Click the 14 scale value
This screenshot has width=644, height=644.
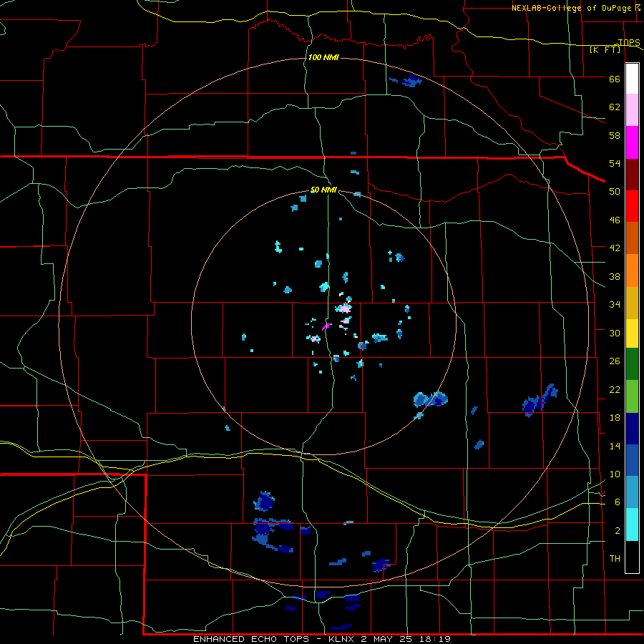click(615, 446)
